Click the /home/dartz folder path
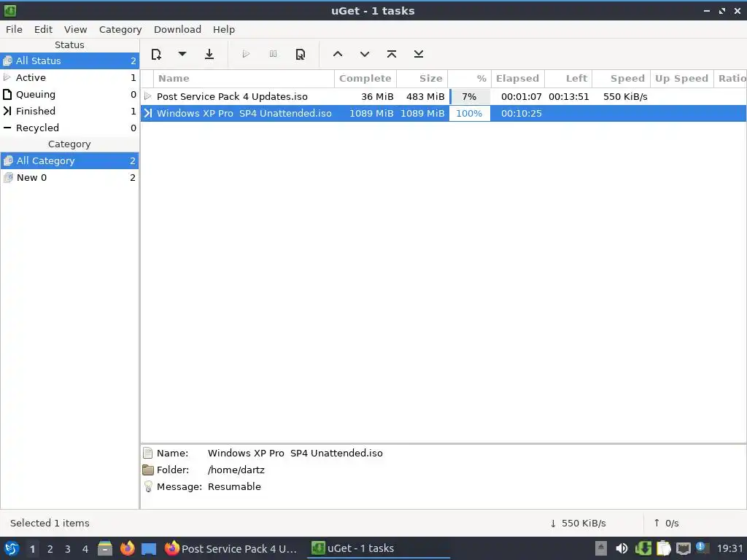Image resolution: width=747 pixels, height=560 pixels. point(236,470)
